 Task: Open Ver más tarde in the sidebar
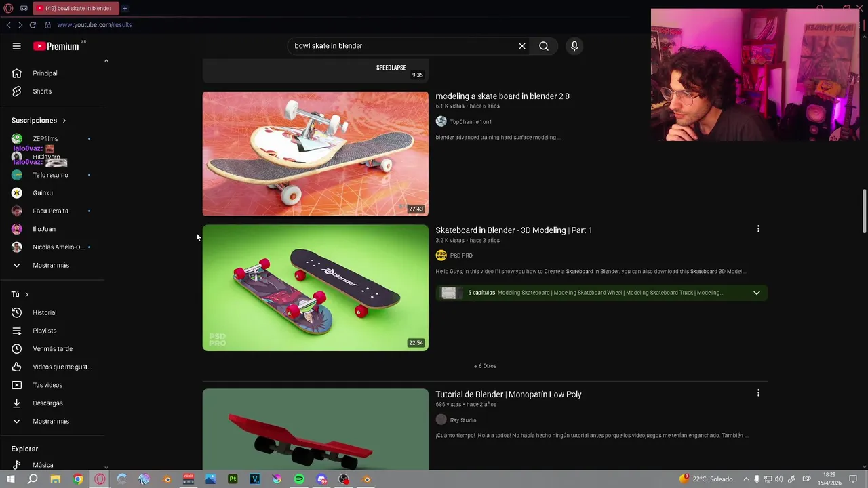coord(54,349)
